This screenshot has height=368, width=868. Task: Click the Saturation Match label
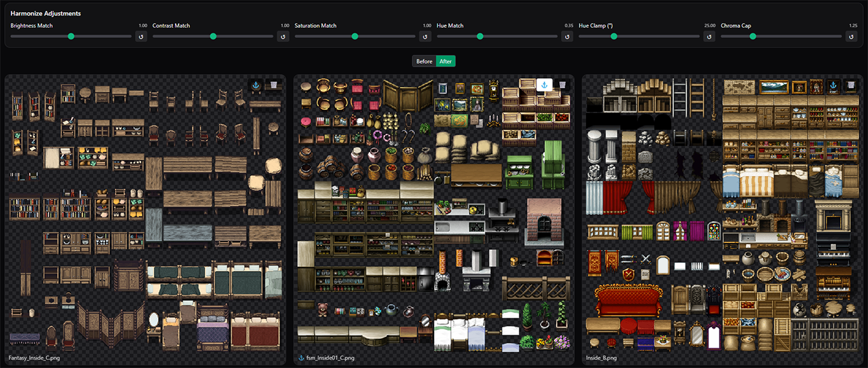click(x=315, y=25)
